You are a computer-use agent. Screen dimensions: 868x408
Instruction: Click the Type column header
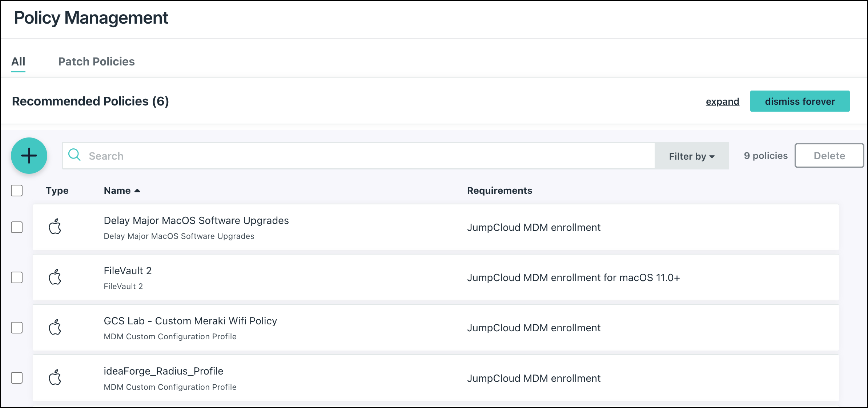pyautogui.click(x=57, y=191)
